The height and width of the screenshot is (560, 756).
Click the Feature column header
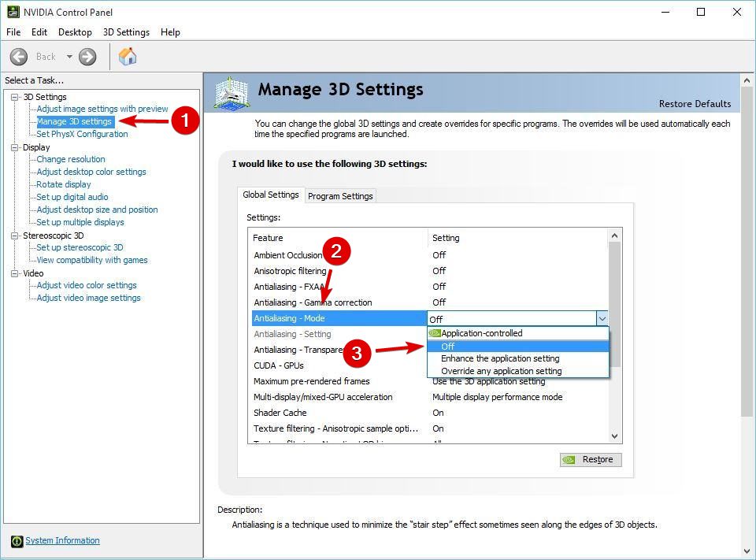coord(338,238)
